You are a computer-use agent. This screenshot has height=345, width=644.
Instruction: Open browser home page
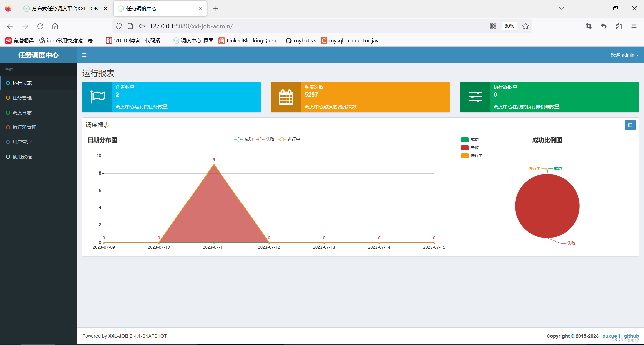tap(55, 26)
